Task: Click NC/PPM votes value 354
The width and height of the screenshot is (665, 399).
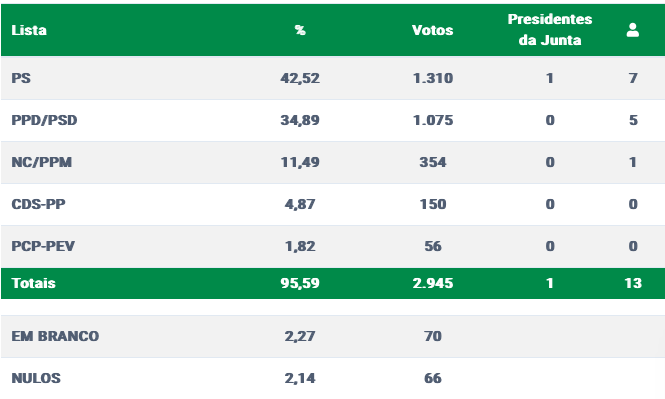Action: tap(433, 162)
